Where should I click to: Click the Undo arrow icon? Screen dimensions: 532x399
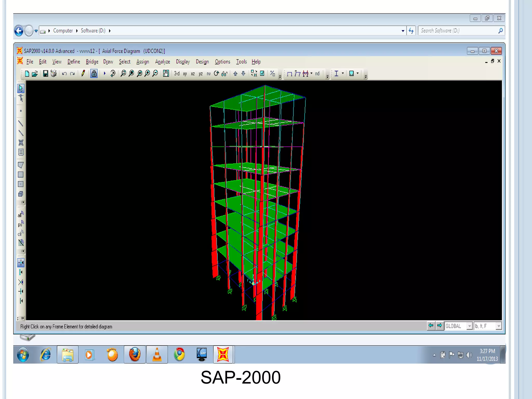click(64, 74)
